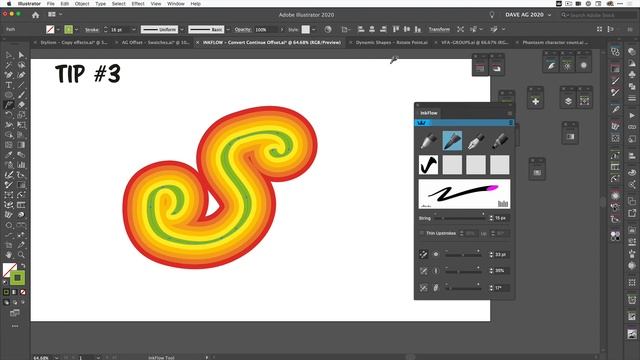Open the Uniform width profile dropdown

click(x=182, y=29)
